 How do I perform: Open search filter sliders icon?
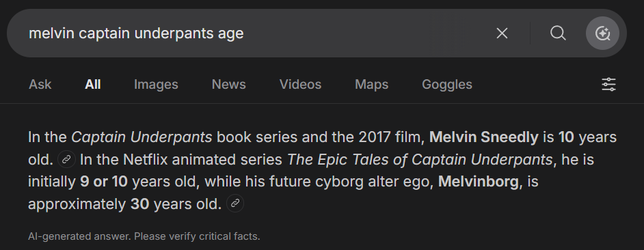point(608,85)
